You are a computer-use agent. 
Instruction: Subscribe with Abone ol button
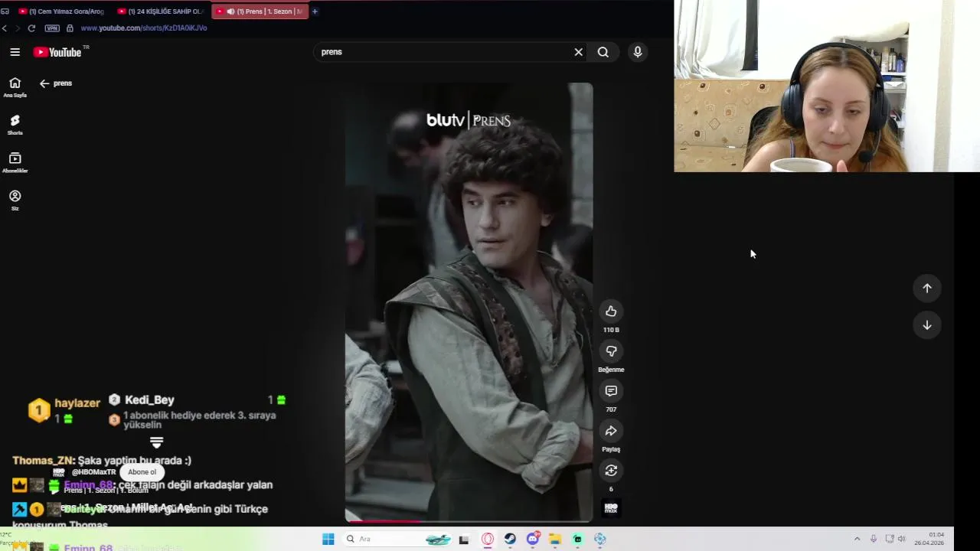point(142,472)
